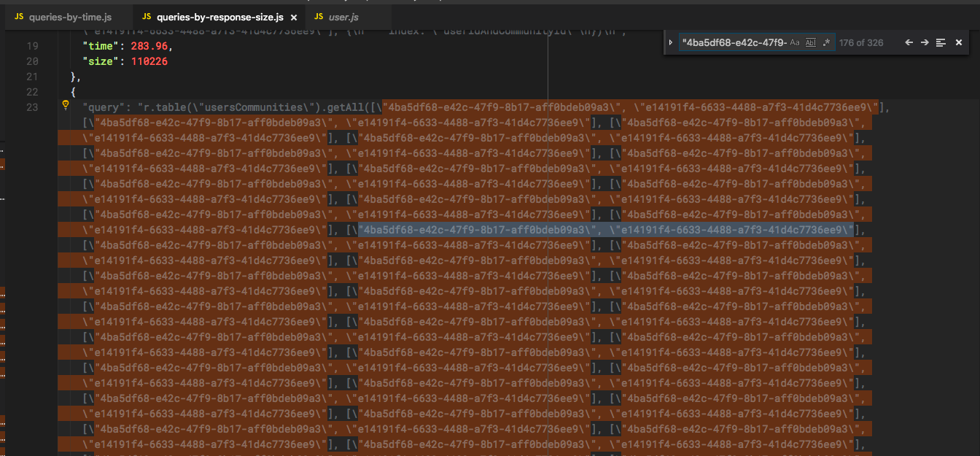Screen dimensions: 980x456
Task: Click the blue selected match text
Action: [x=605, y=230]
